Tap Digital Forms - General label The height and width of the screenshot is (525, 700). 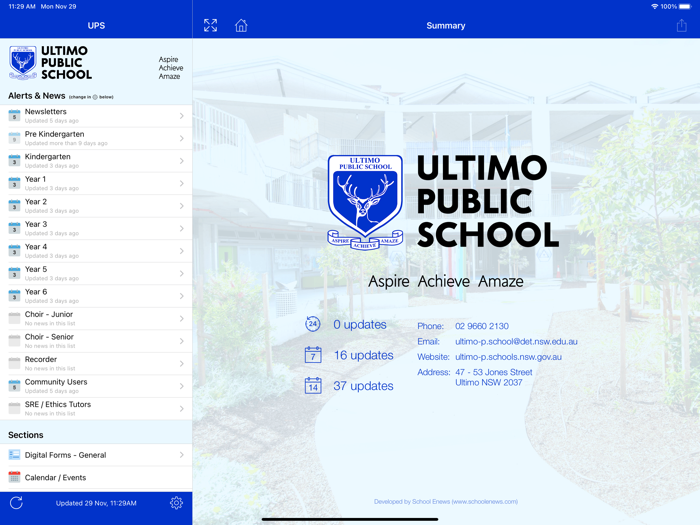click(x=65, y=455)
